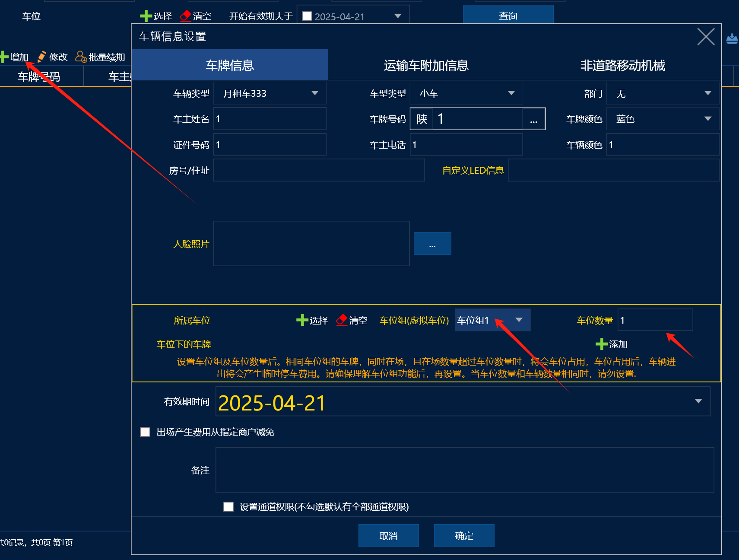Switch to 运输车附加信息 tab
The height and width of the screenshot is (560, 739).
(x=426, y=65)
